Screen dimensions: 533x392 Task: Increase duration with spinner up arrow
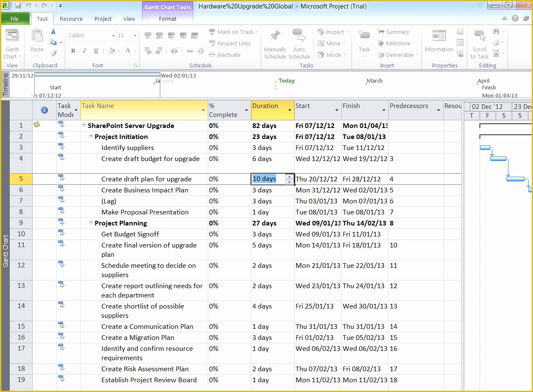[x=289, y=177]
